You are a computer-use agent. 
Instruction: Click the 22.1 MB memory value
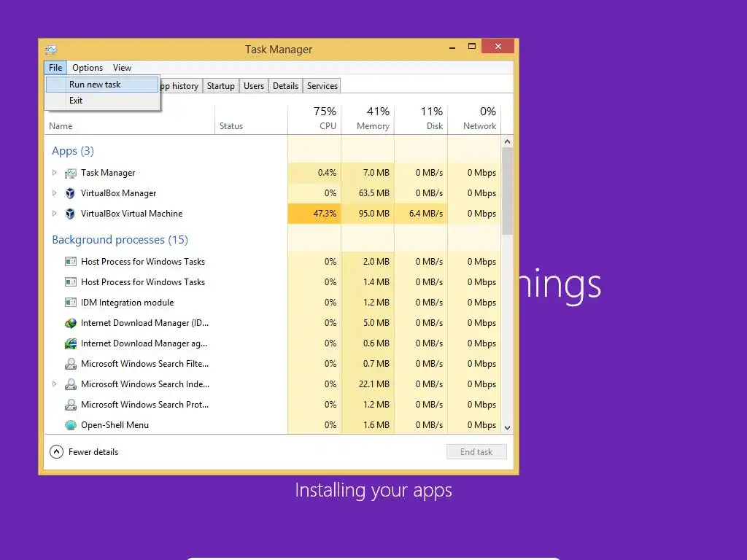(374, 384)
